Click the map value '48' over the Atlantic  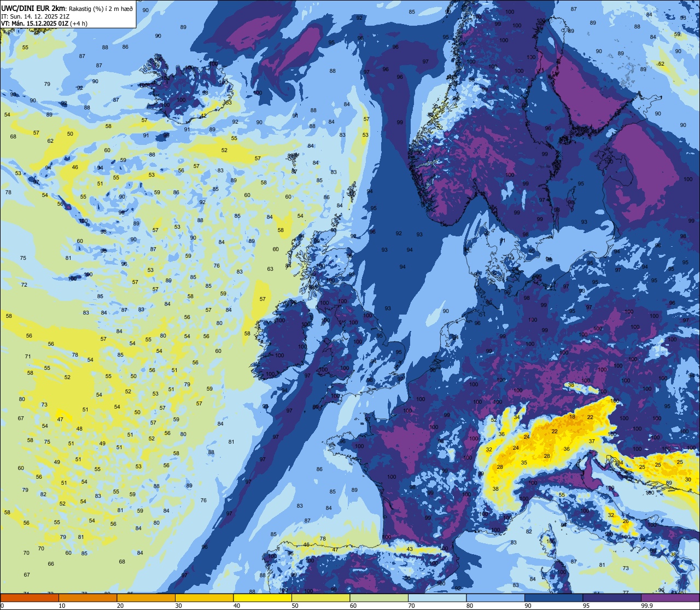click(x=79, y=429)
